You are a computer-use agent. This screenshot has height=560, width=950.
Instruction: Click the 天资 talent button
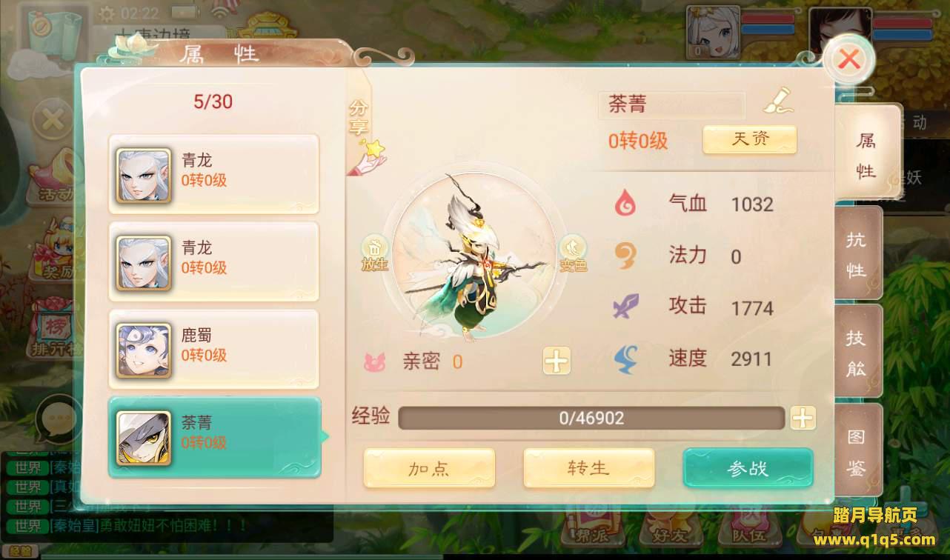750,139
